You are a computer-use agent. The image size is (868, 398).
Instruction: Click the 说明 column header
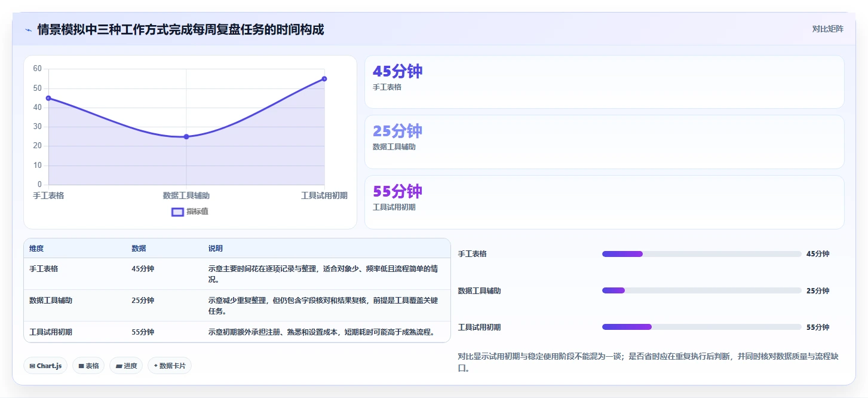(x=216, y=249)
